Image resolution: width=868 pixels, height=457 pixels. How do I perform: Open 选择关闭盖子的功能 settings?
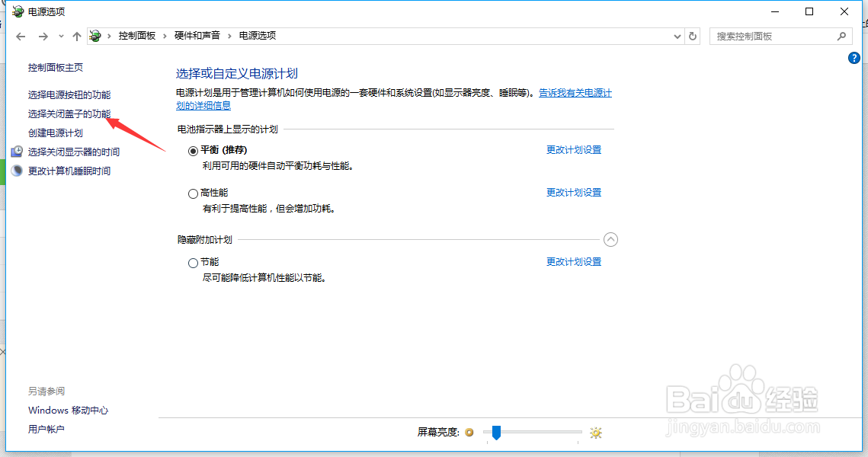point(70,115)
